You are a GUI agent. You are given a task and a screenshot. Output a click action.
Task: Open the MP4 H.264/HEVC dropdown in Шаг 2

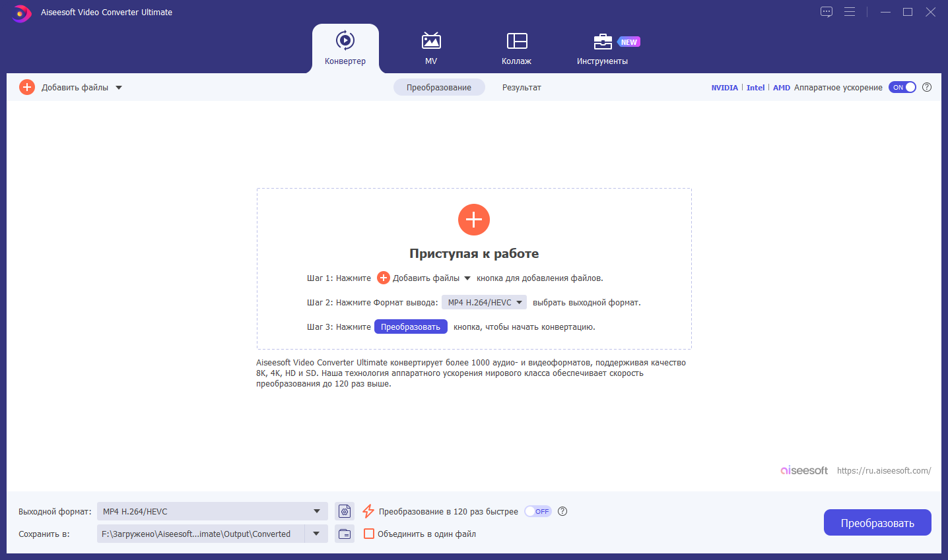[484, 302]
